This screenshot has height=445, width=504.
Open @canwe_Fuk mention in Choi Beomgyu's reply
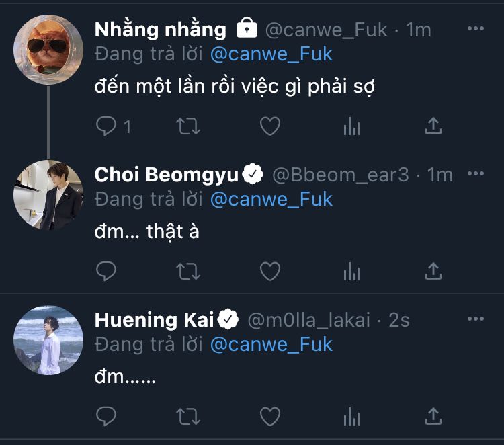[x=271, y=199]
